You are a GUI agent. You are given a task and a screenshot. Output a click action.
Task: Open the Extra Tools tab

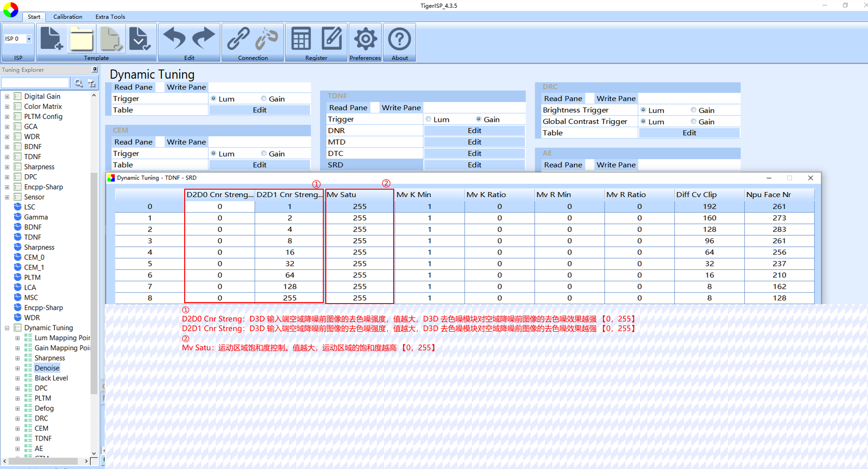coord(110,17)
